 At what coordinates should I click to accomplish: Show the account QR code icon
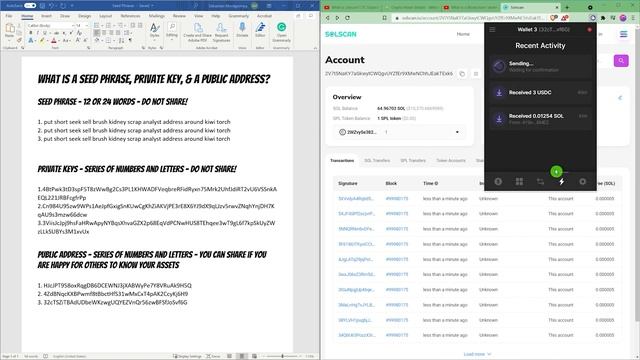(476, 74)
